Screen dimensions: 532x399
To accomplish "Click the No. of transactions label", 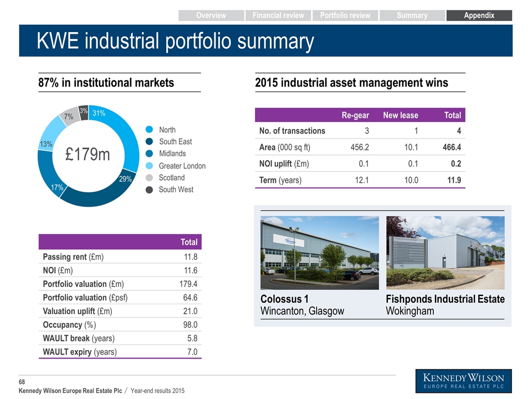I will pos(292,131).
